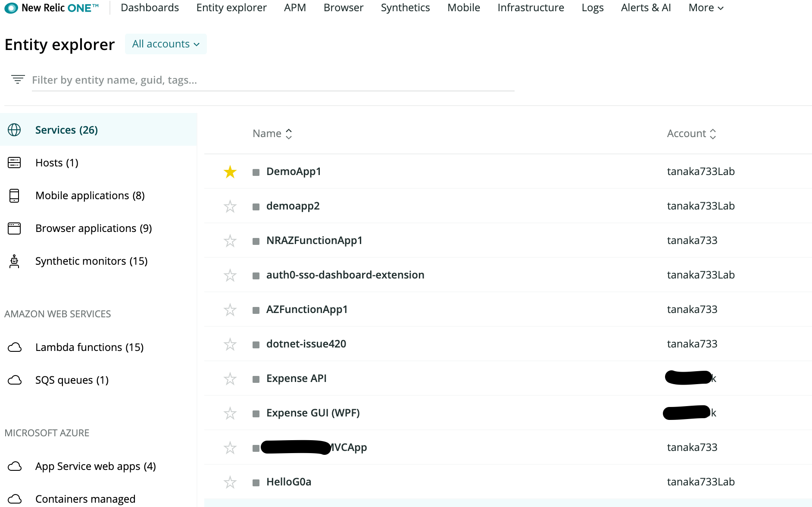Click status square next to AZFunctionApp1
This screenshot has height=507, width=812.
(x=256, y=310)
